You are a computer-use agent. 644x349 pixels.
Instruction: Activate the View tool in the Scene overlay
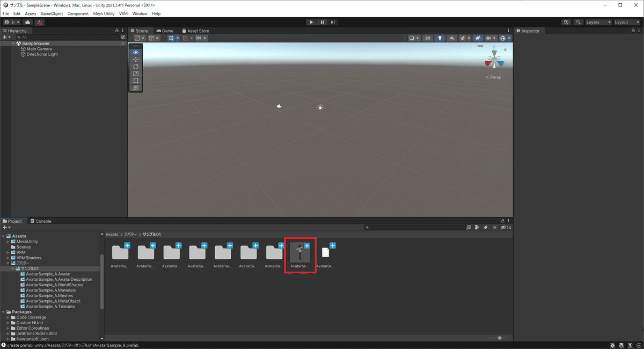(135, 52)
